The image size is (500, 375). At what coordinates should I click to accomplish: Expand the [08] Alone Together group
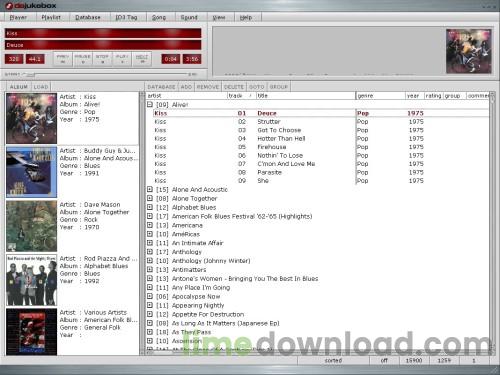[x=150, y=198]
